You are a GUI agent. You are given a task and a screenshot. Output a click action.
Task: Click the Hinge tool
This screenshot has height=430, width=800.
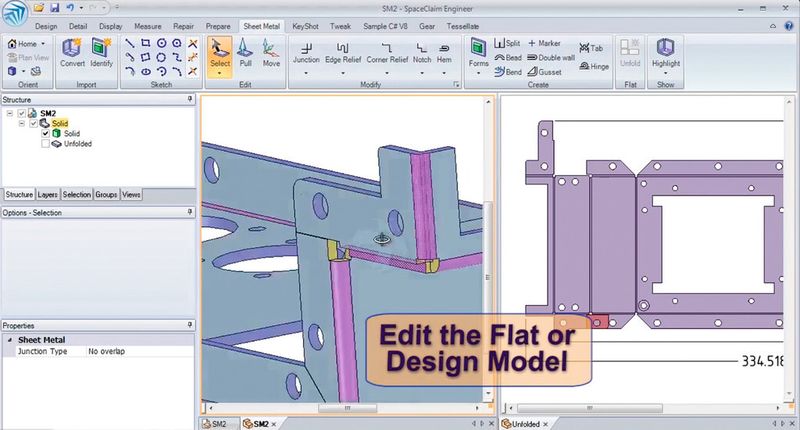pyautogui.click(x=594, y=66)
